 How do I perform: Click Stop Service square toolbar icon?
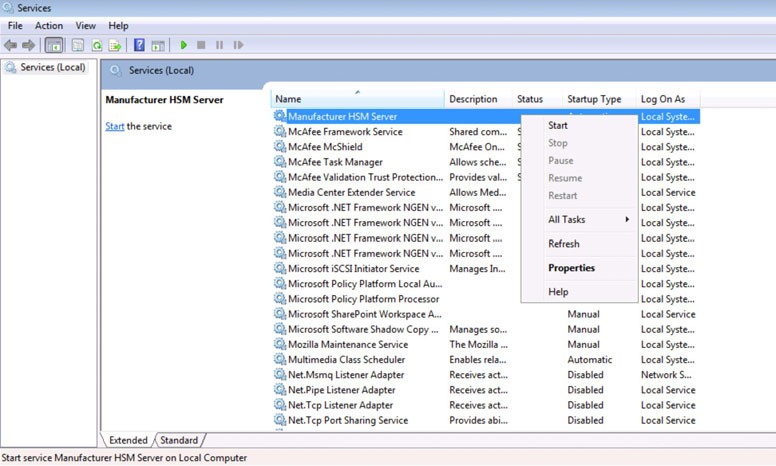(201, 45)
